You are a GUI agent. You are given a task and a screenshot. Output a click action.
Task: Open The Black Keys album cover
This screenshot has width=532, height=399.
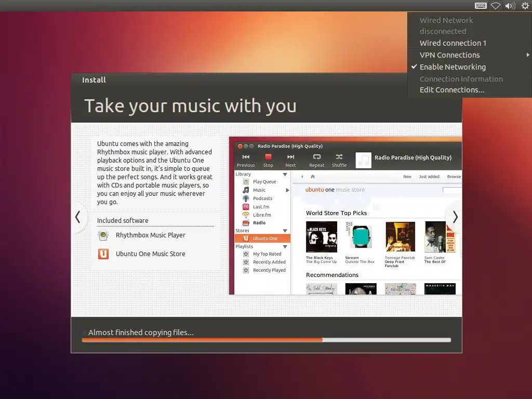(321, 237)
